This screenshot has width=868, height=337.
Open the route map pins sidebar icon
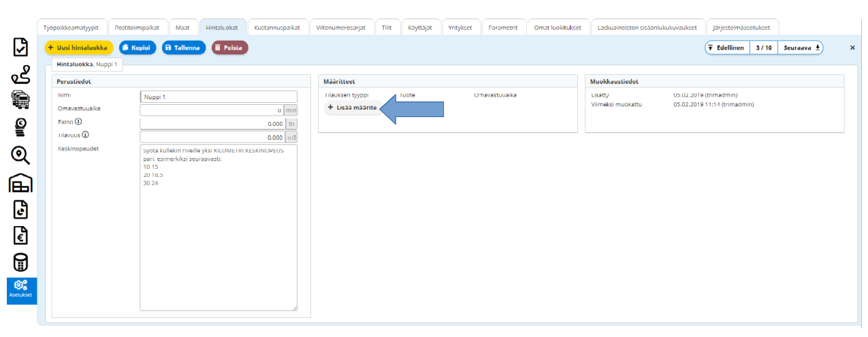(21, 74)
